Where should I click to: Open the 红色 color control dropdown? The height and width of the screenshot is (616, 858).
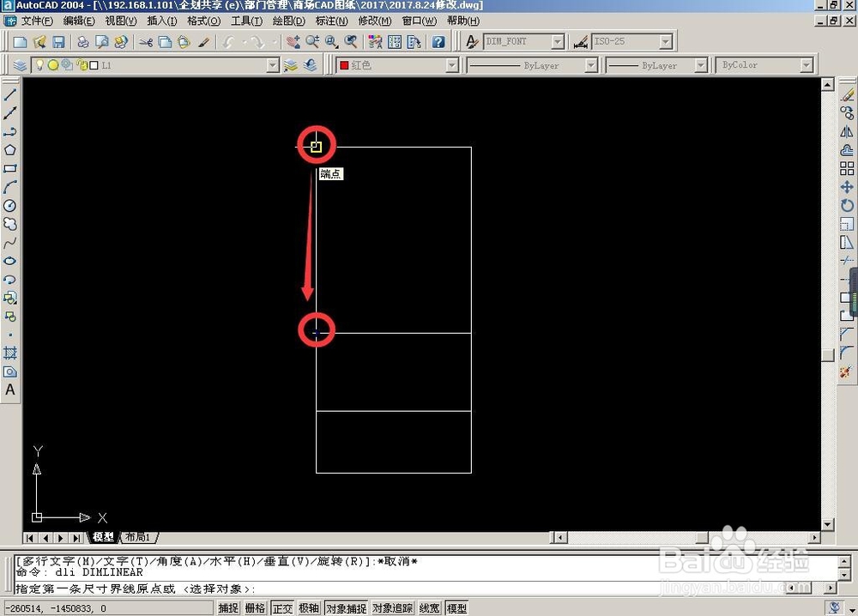[x=451, y=66]
